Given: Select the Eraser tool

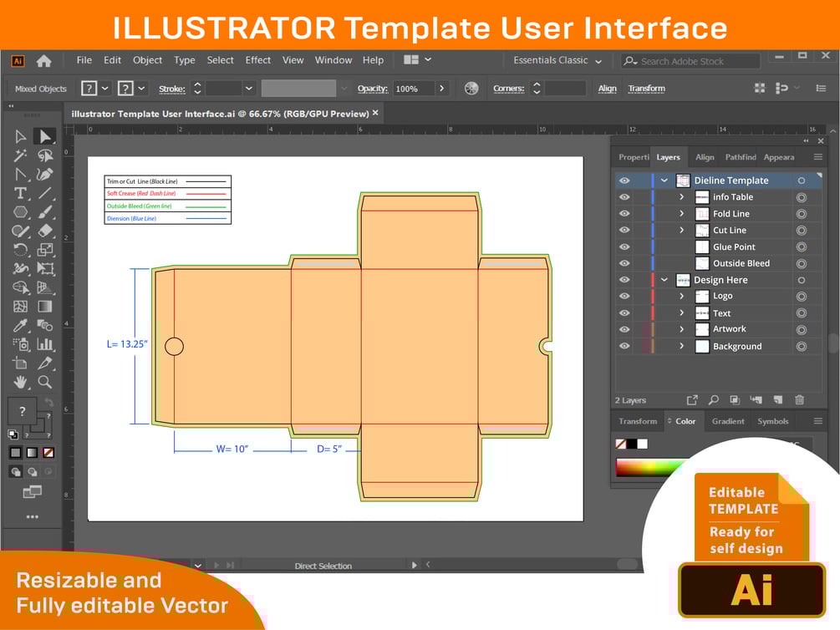Looking at the screenshot, I should [x=45, y=231].
